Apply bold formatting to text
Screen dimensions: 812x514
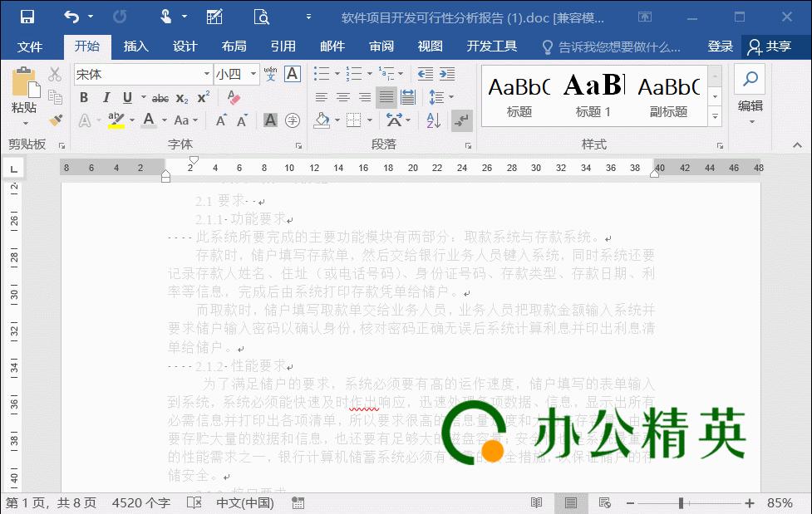click(84, 96)
